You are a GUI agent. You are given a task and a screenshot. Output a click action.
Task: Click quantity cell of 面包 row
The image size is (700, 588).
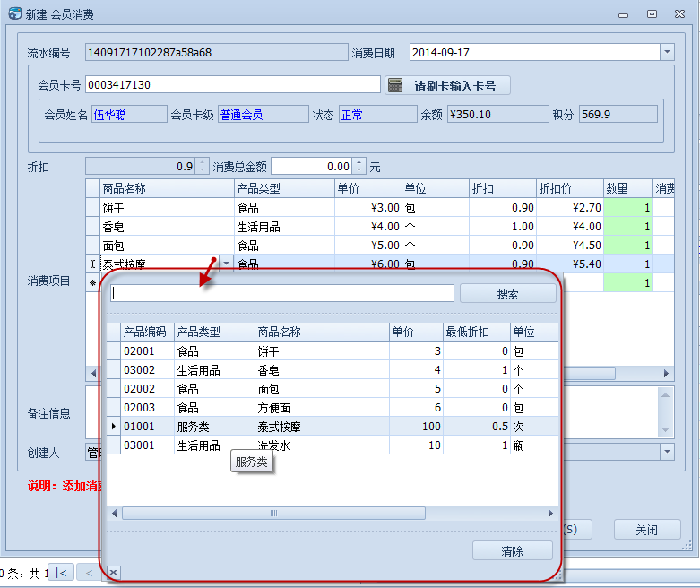pyautogui.click(x=628, y=245)
